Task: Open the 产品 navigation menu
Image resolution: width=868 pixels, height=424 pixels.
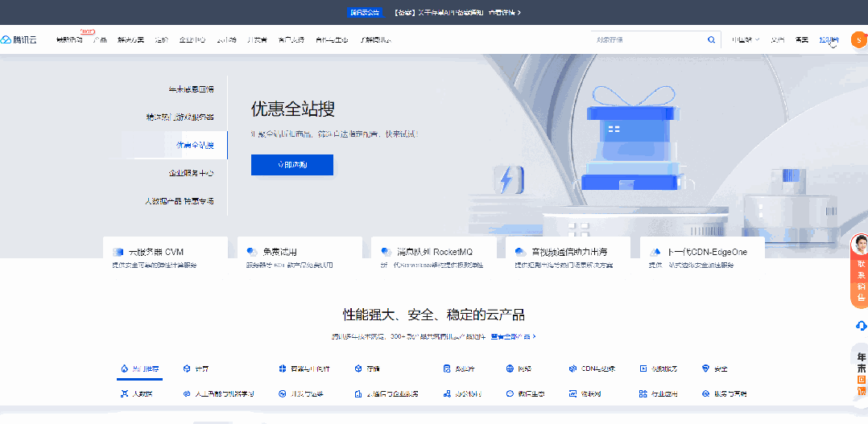Action: pyautogui.click(x=100, y=39)
